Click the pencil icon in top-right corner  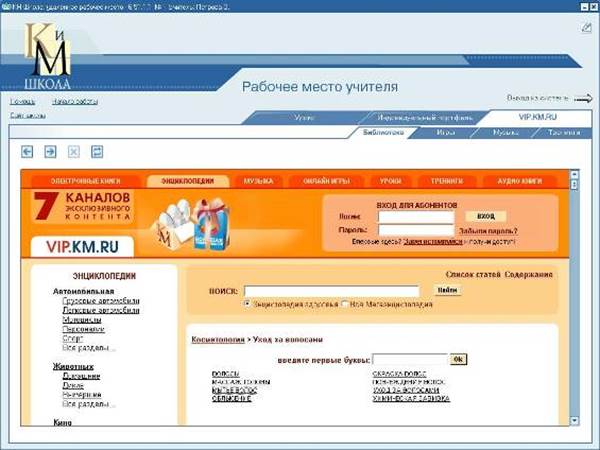coord(586,27)
